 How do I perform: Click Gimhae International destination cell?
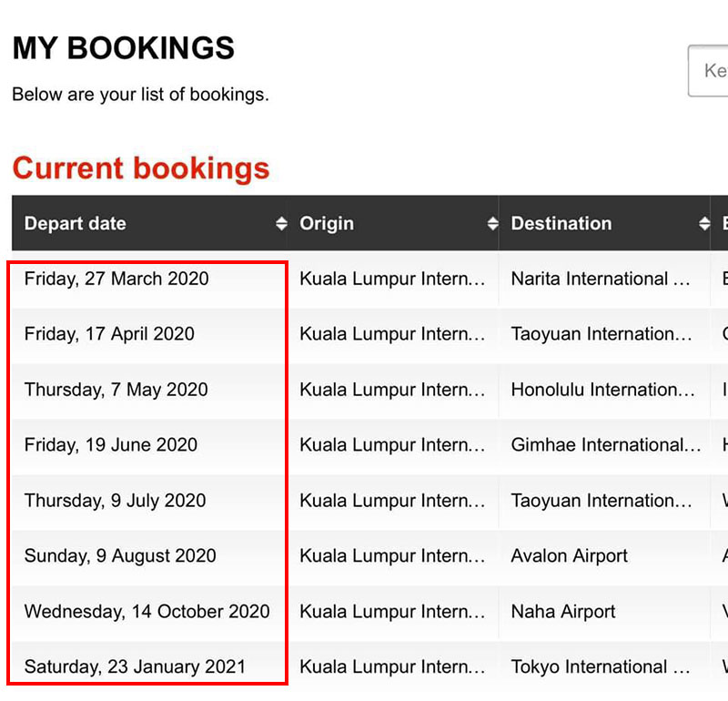coord(606,445)
